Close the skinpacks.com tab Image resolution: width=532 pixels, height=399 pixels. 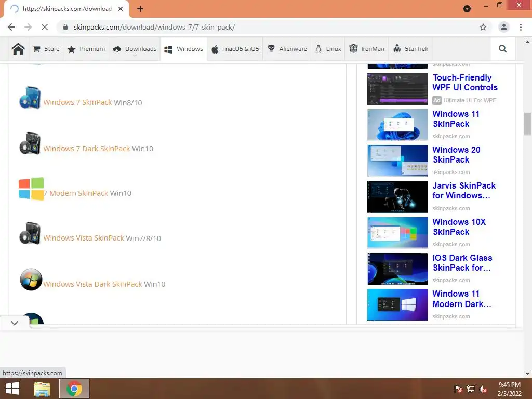click(121, 9)
